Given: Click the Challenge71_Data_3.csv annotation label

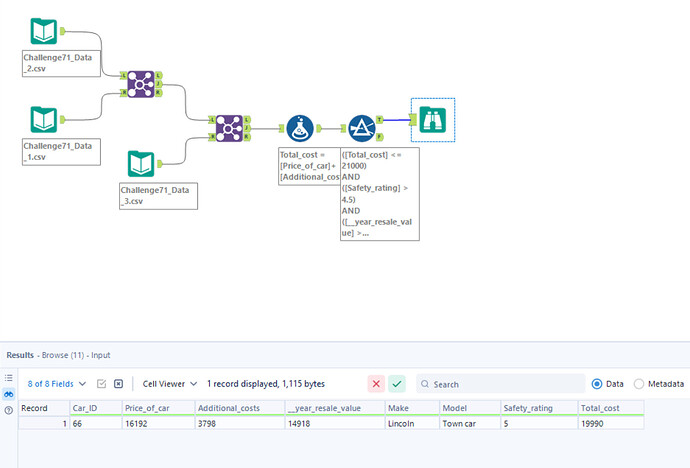Looking at the screenshot, I should point(158,196).
